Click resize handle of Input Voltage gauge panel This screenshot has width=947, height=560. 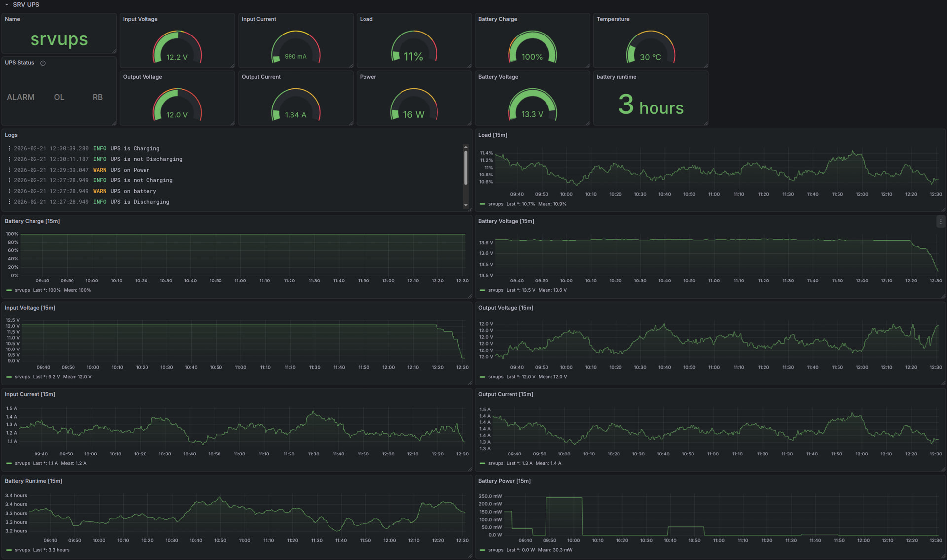232,66
